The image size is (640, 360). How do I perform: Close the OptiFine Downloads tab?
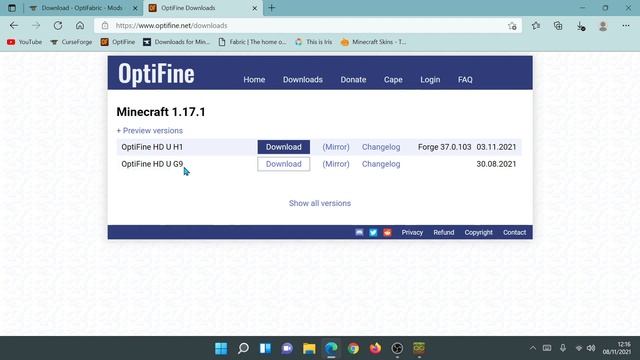pyautogui.click(x=255, y=8)
